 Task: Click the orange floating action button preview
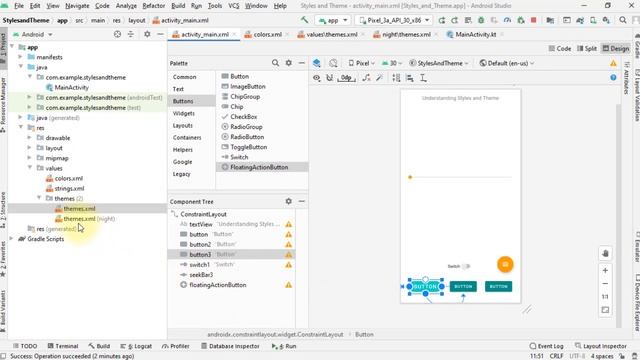[x=505, y=264]
